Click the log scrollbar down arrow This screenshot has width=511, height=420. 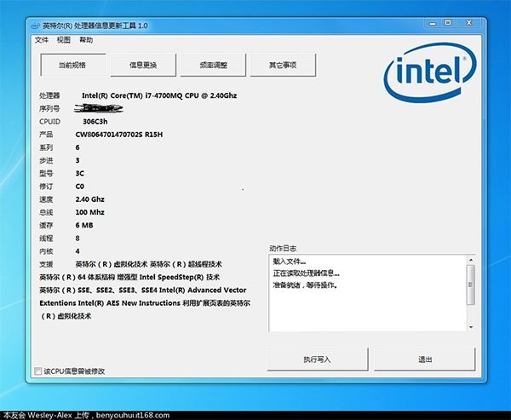(x=471, y=327)
